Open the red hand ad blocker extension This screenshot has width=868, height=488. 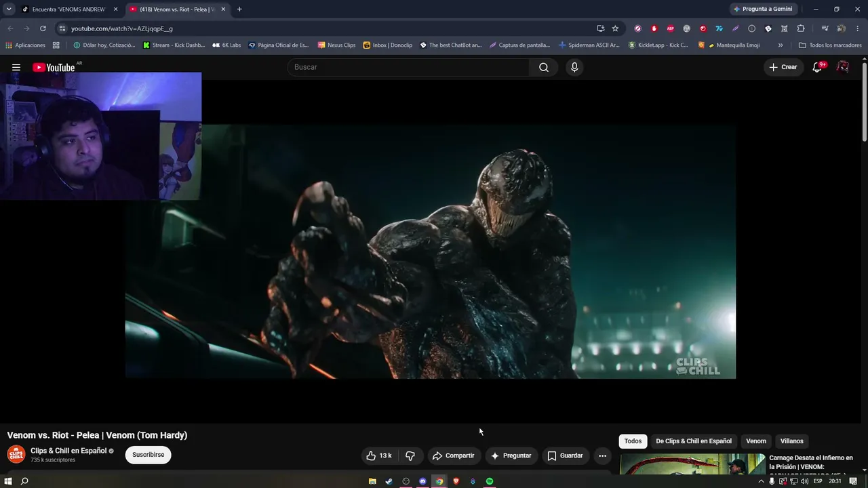(x=654, y=28)
